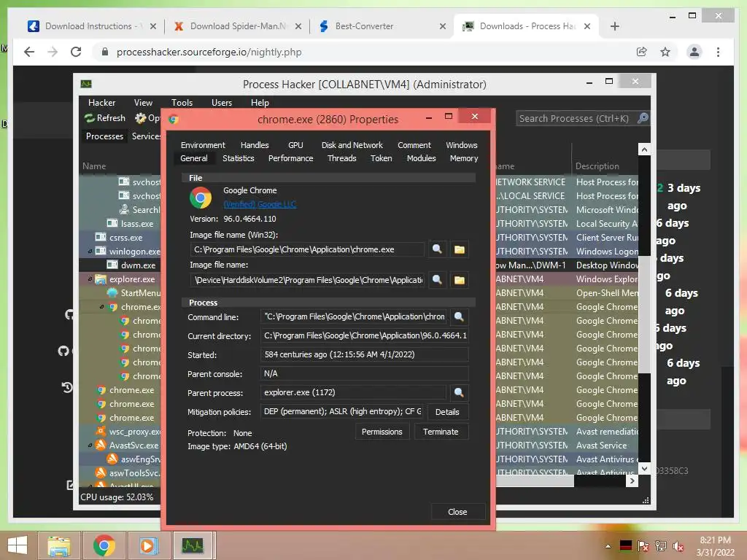This screenshot has height=560, width=747.
Task: Collapse the explorer.exe tree node
Action: [90, 279]
